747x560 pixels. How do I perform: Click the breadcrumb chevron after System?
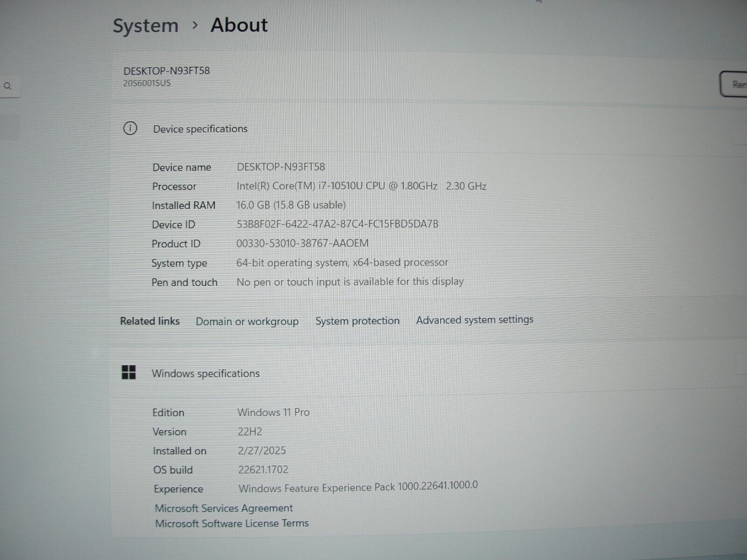coord(195,25)
